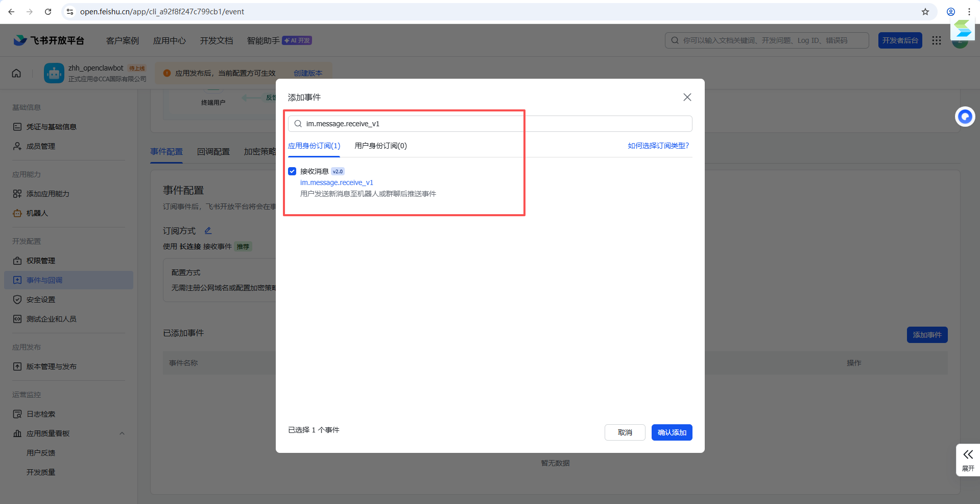Open 测试企业和人员 in sidebar
The image size is (980, 504).
click(x=51, y=319)
